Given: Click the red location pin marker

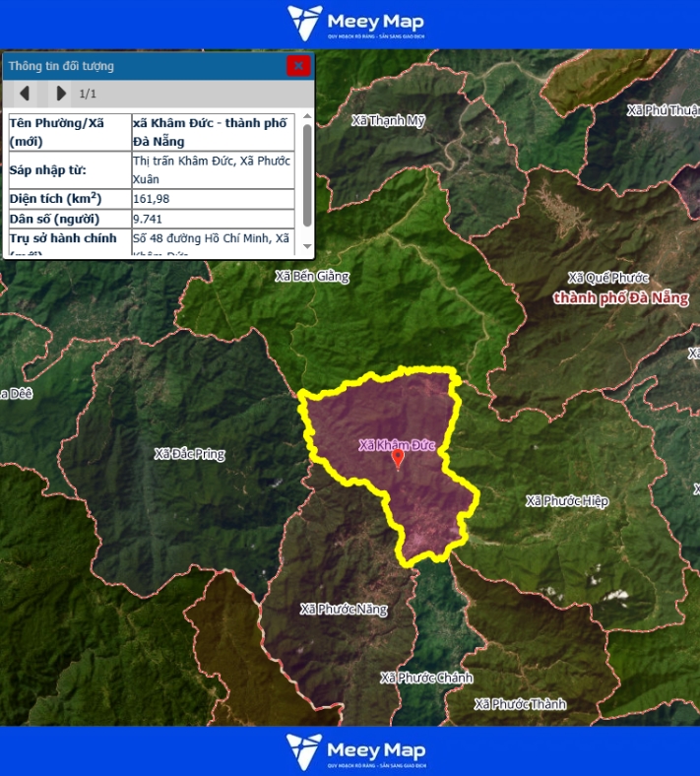Looking at the screenshot, I should tap(398, 458).
